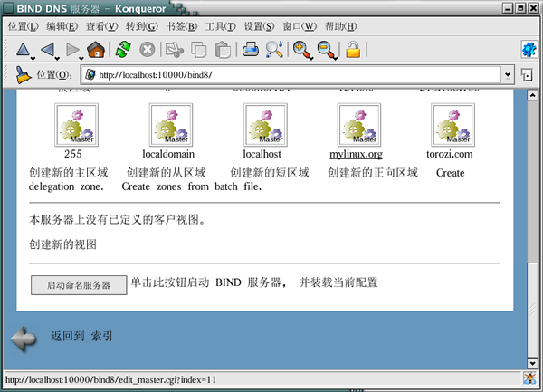
Task: Click the 创建新的主区域 link
Action: [69, 172]
